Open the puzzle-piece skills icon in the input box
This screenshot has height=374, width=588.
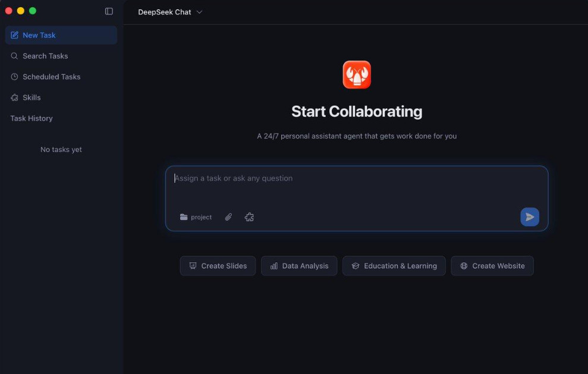[249, 217]
